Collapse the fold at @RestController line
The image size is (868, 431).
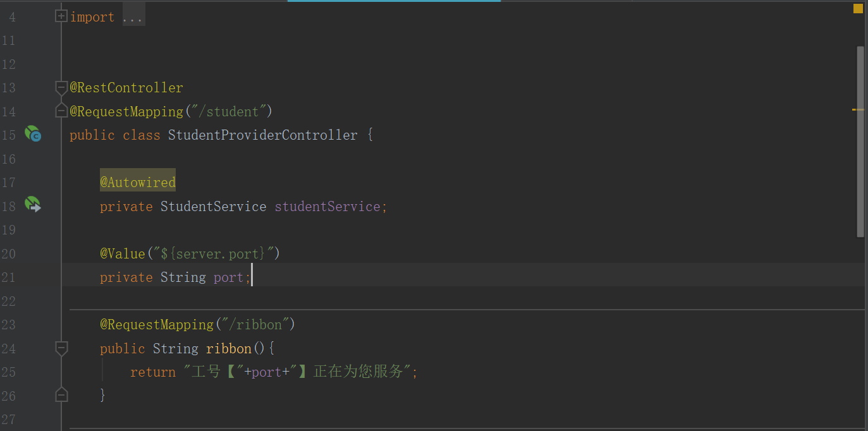(x=61, y=87)
